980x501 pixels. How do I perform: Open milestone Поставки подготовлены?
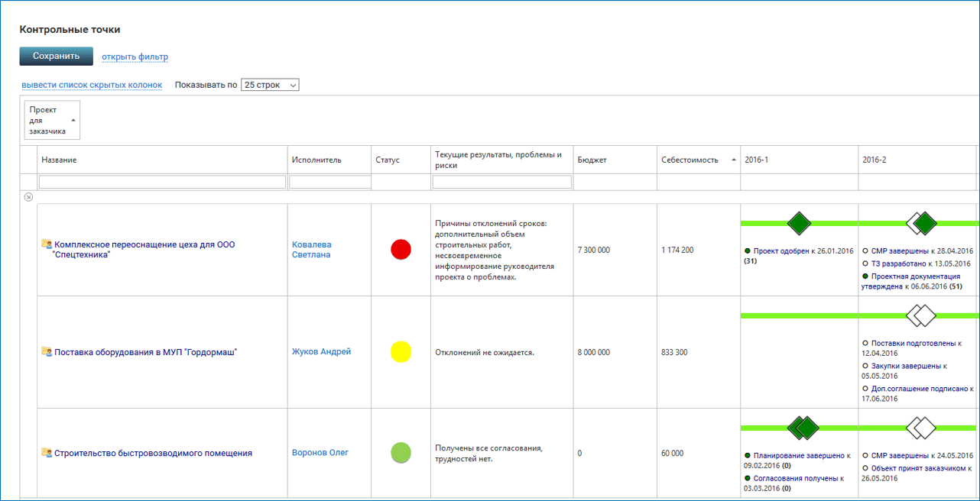(x=913, y=343)
